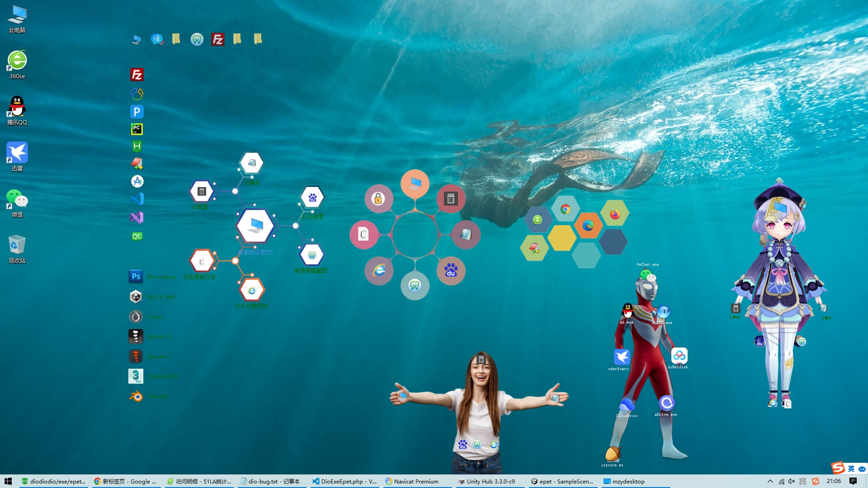
Task: Open the Android Studio icon in the column
Action: coord(137,181)
